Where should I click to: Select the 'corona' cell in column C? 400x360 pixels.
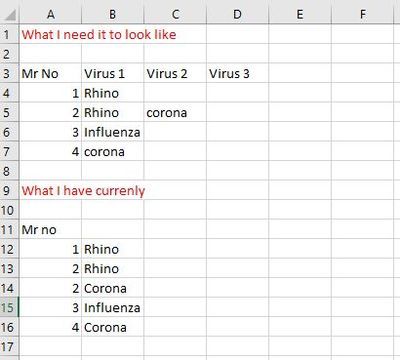click(175, 112)
